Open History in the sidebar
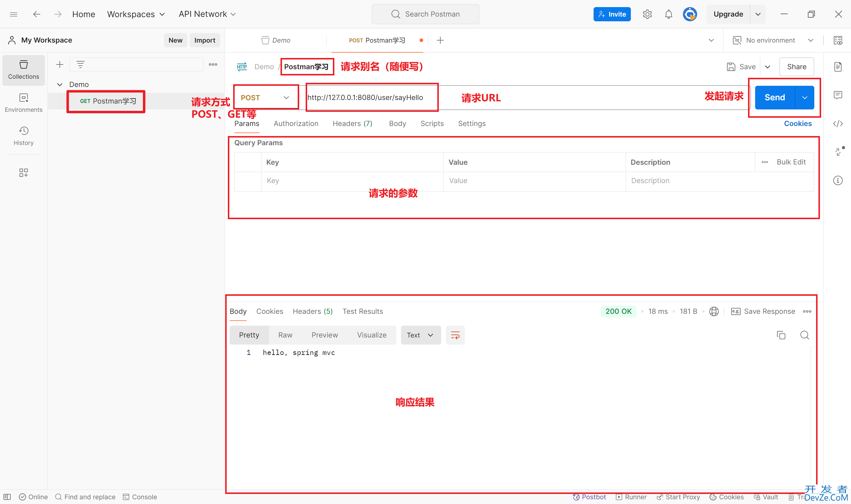851x504 pixels. 23,136
